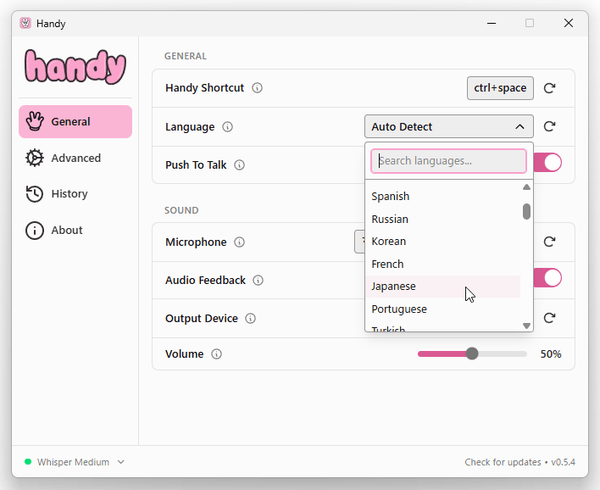Click info icon next to Handy Shortcut
This screenshot has width=600, height=490.
pyautogui.click(x=257, y=88)
